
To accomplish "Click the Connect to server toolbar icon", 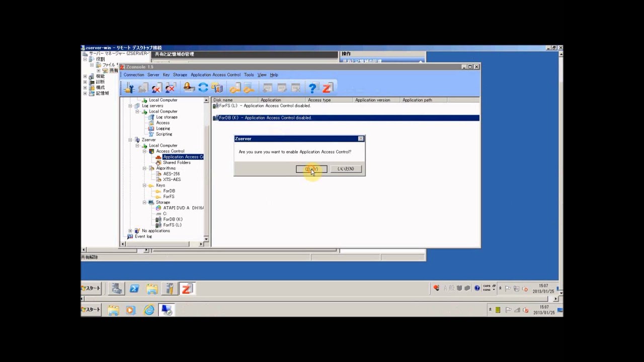I will click(129, 88).
